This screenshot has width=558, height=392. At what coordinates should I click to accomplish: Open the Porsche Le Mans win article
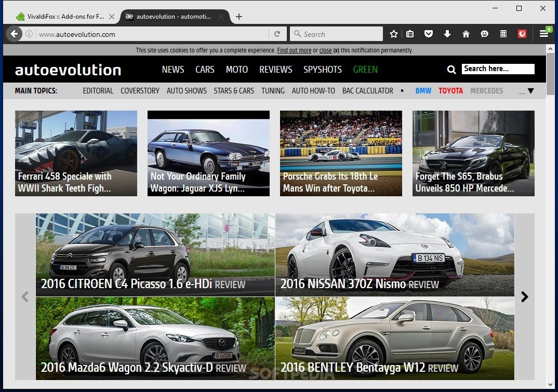pos(341,153)
